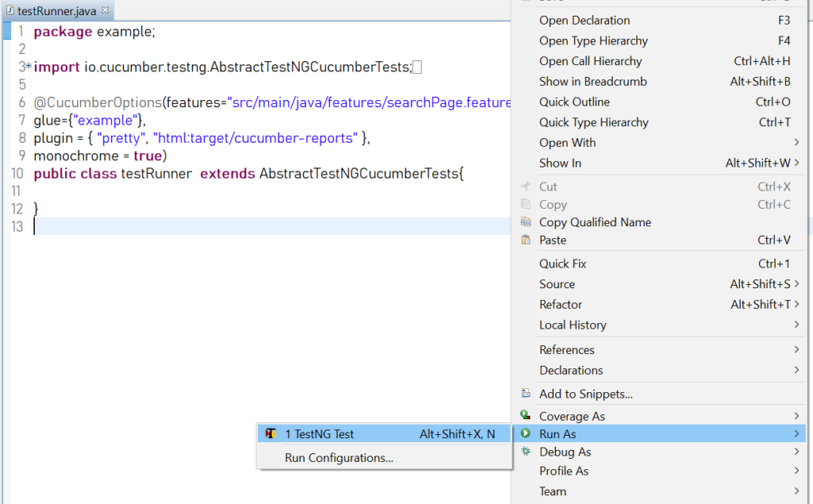Click the green Run As play icon
This screenshot has height=504, width=813.
pos(527,434)
